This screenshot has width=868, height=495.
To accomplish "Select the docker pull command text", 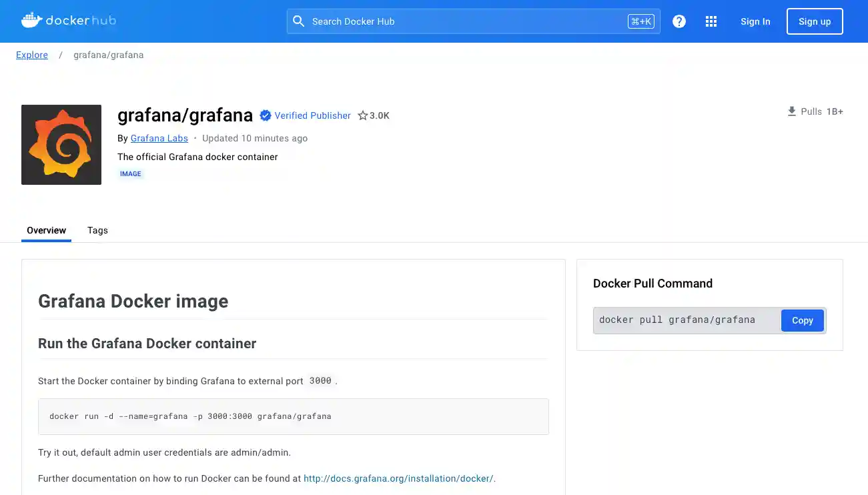I will point(677,320).
